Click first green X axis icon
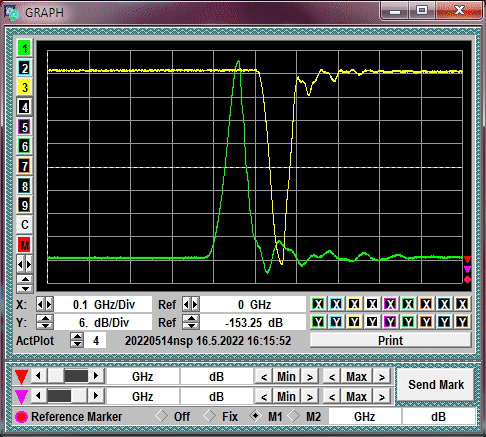Viewport: 486px width, 437px height. [318, 304]
